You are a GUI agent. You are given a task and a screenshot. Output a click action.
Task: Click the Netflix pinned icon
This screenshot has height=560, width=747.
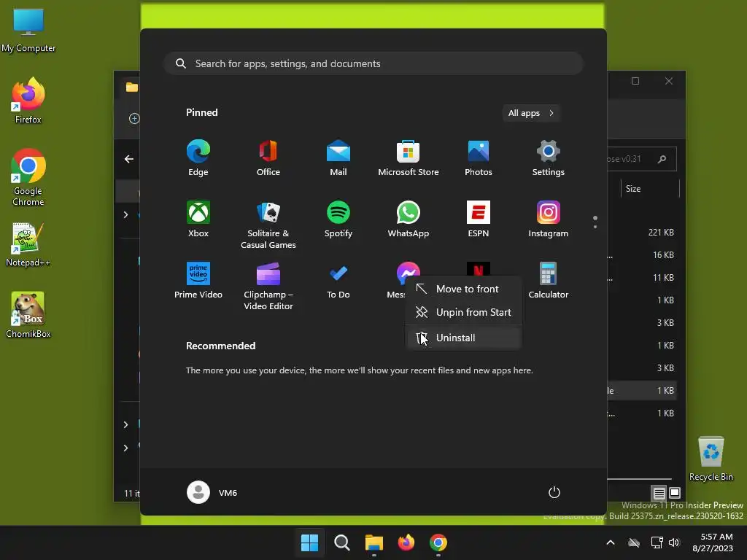pos(479,268)
